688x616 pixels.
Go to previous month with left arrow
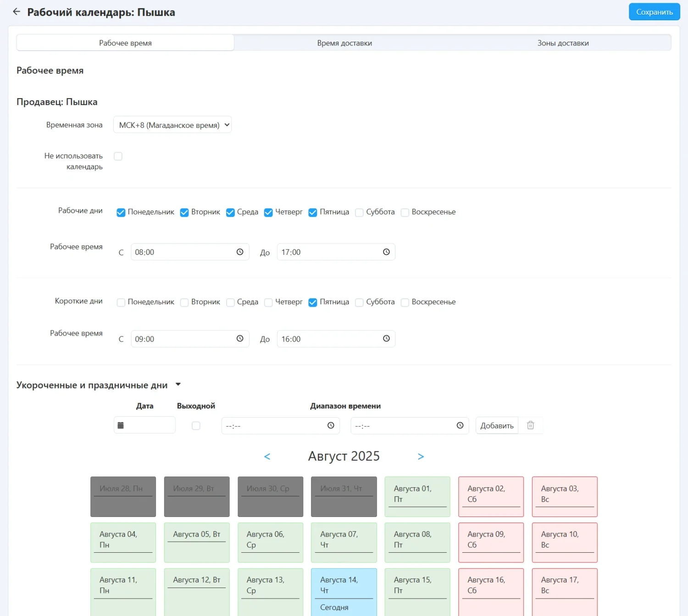(x=267, y=456)
